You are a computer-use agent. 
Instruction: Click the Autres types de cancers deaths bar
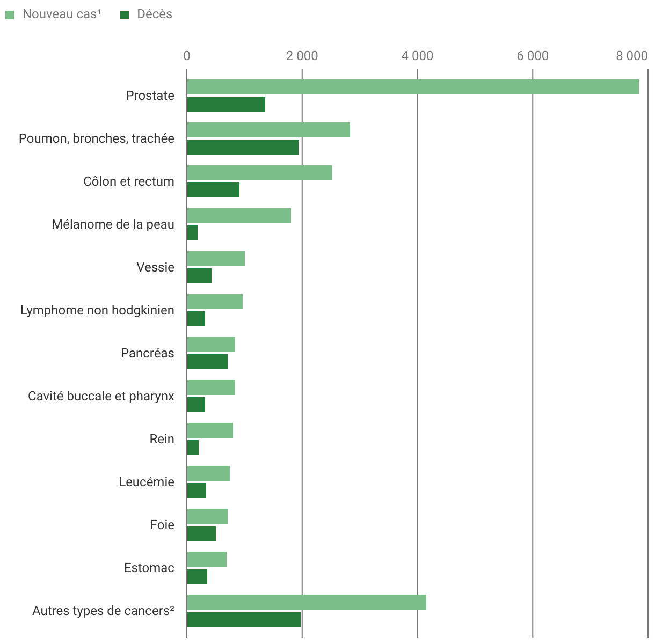point(244,619)
